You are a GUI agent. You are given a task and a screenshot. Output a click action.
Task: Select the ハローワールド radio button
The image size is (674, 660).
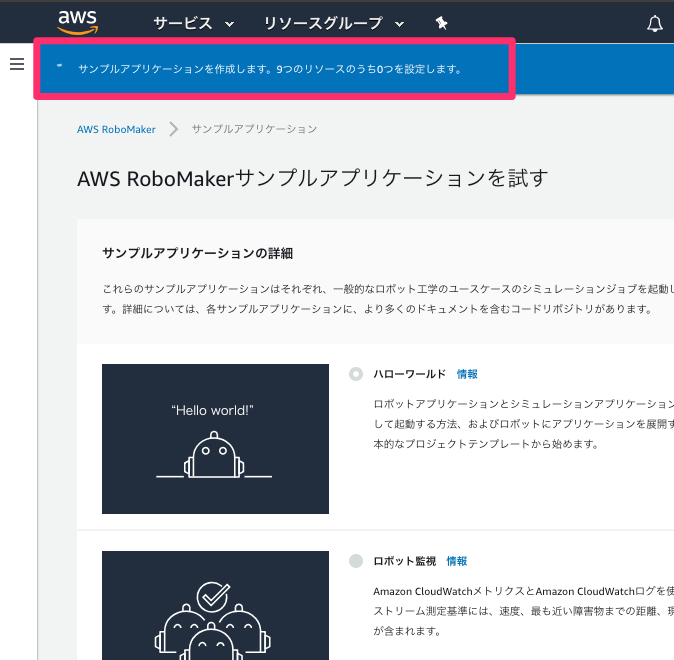(x=356, y=374)
